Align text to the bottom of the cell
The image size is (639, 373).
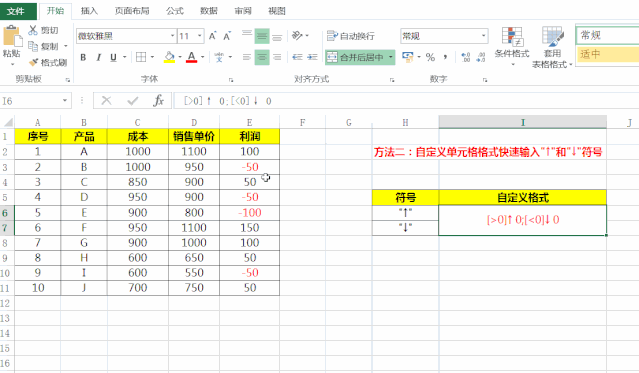click(277, 36)
